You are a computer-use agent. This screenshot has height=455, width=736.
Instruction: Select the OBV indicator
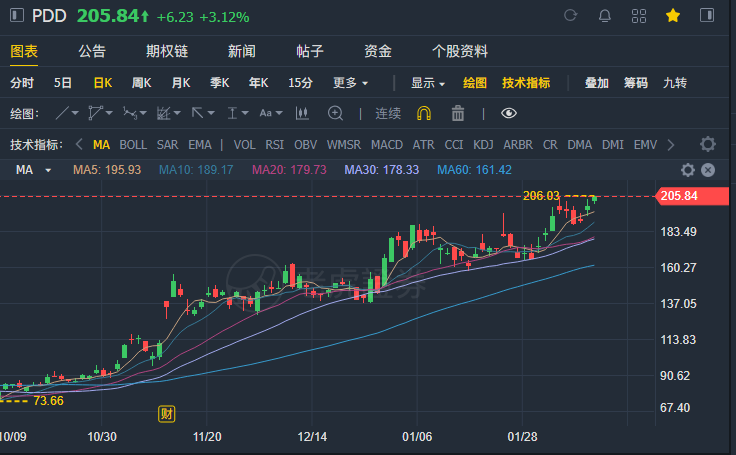(x=306, y=145)
